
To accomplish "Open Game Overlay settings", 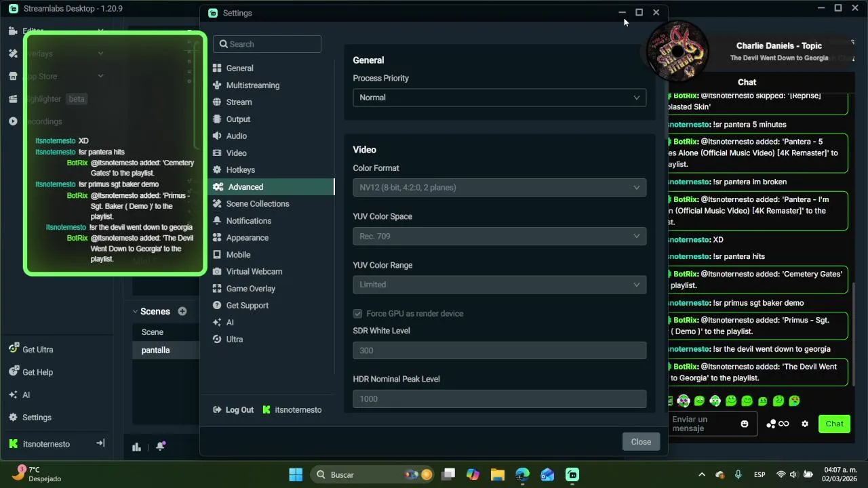I will click(x=273, y=289).
